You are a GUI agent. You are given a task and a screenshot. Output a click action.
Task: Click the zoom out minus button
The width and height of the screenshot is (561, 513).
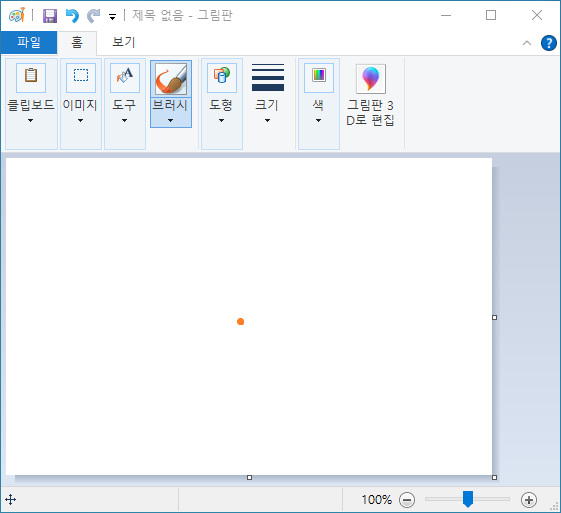(x=407, y=499)
